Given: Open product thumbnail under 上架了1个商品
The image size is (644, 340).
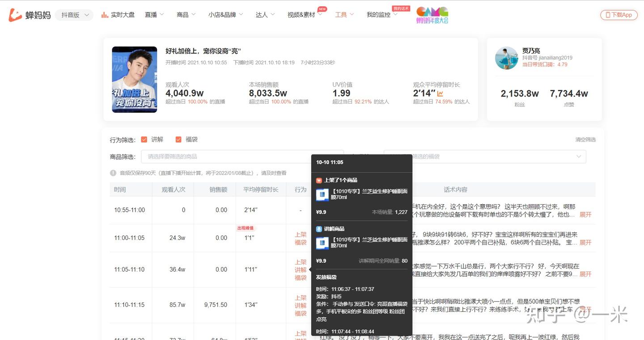Looking at the screenshot, I should 322,195.
